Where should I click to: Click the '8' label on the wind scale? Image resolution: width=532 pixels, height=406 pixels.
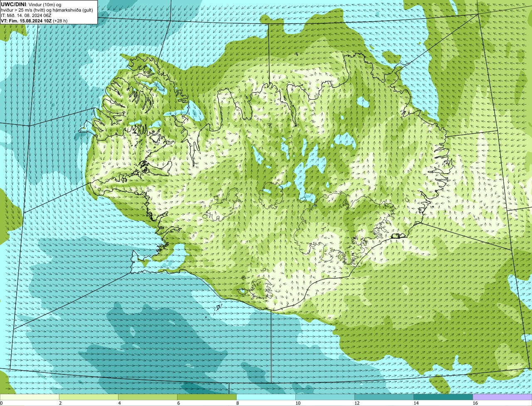[238, 403]
